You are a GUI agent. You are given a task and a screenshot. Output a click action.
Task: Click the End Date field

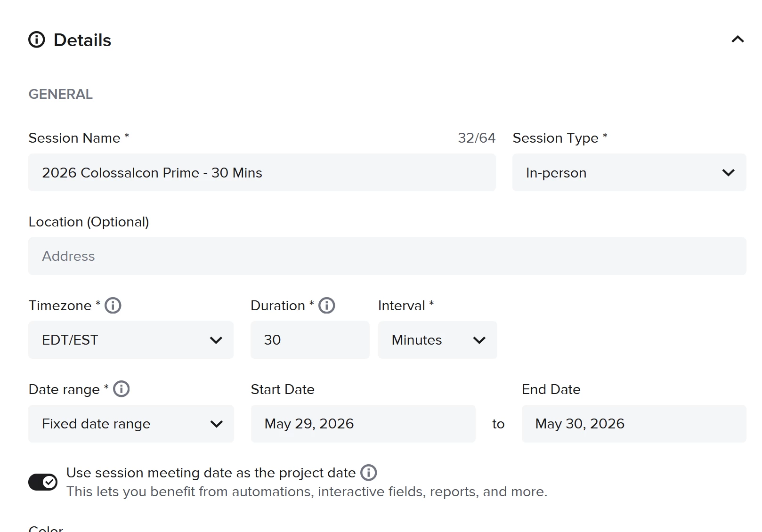(633, 424)
